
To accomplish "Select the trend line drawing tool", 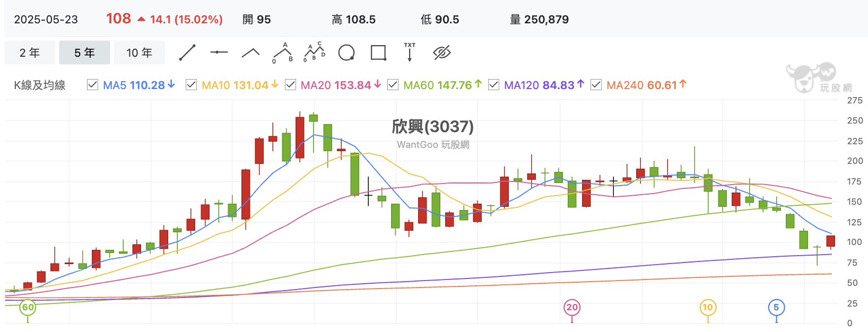I will coord(187,53).
